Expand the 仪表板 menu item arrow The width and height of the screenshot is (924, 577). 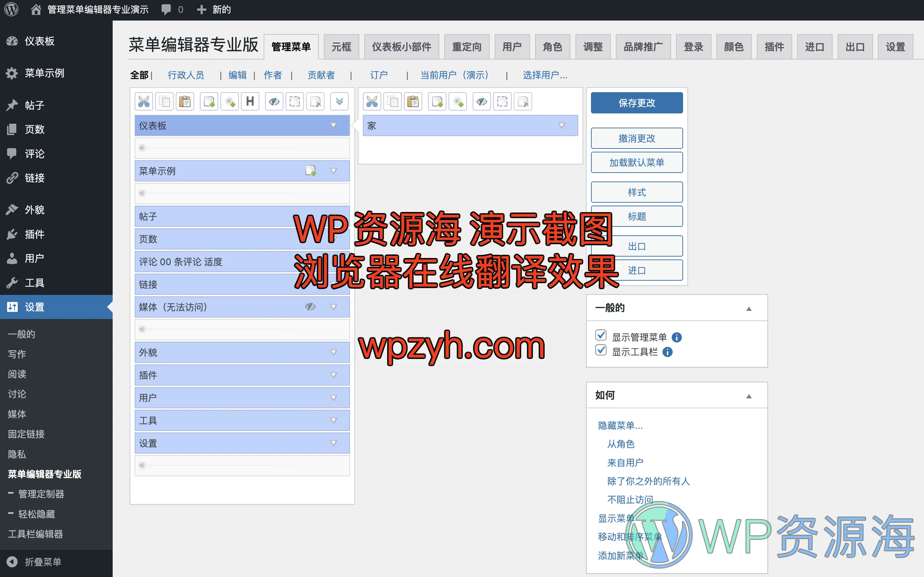tap(333, 125)
